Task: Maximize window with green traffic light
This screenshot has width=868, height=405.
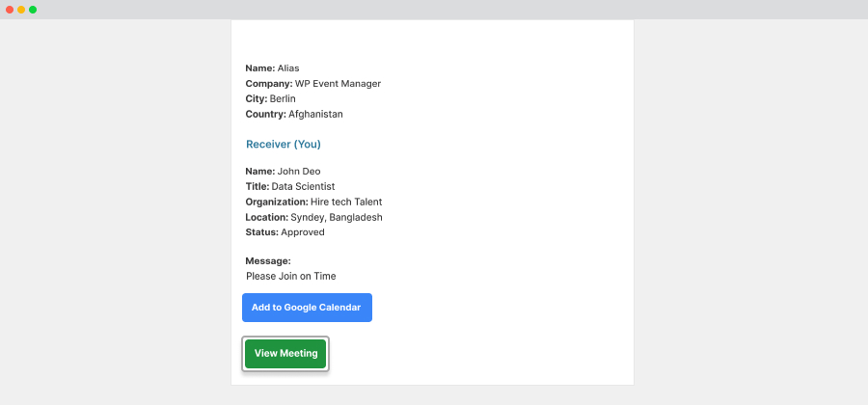Action: tap(33, 10)
